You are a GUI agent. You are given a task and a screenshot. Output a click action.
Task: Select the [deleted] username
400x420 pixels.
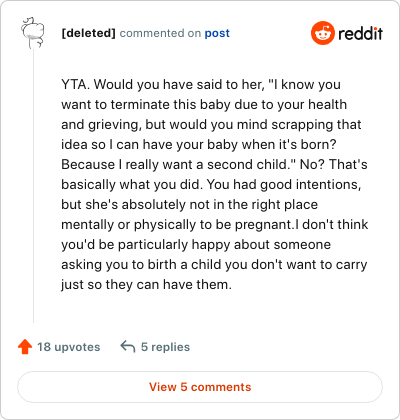[x=88, y=33]
